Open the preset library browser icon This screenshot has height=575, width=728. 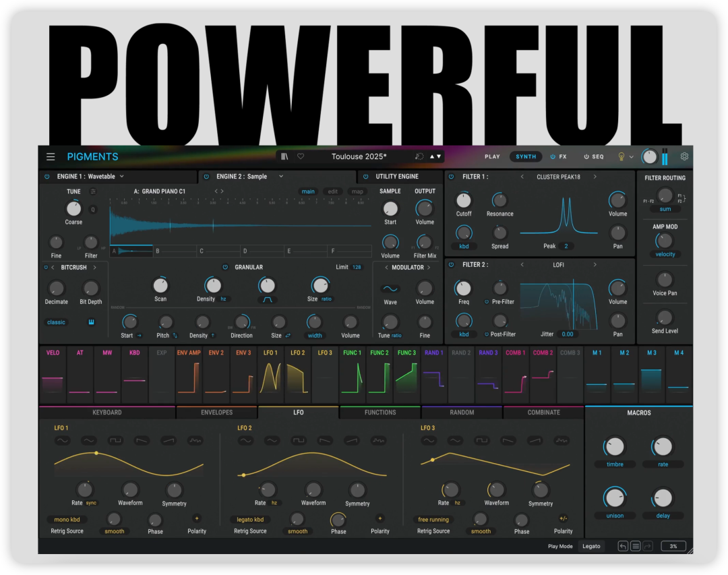pos(284,156)
